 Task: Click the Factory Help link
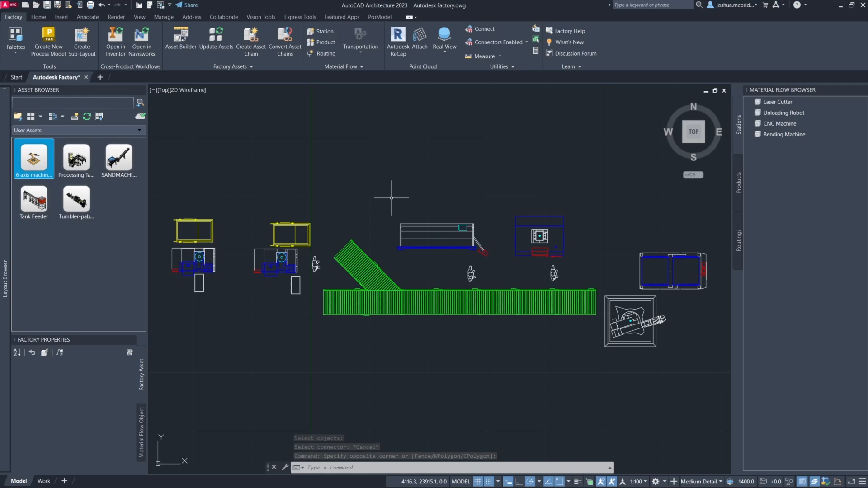570,31
